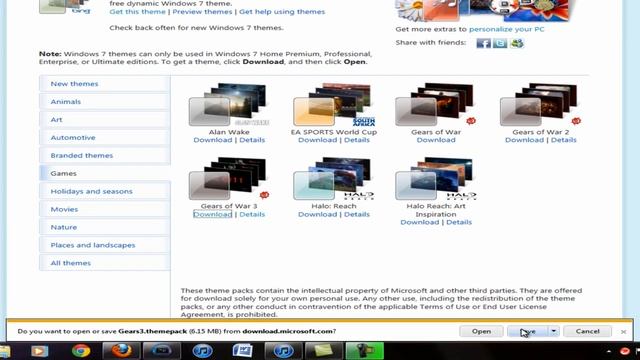Click Open in the download bar

pyautogui.click(x=481, y=331)
